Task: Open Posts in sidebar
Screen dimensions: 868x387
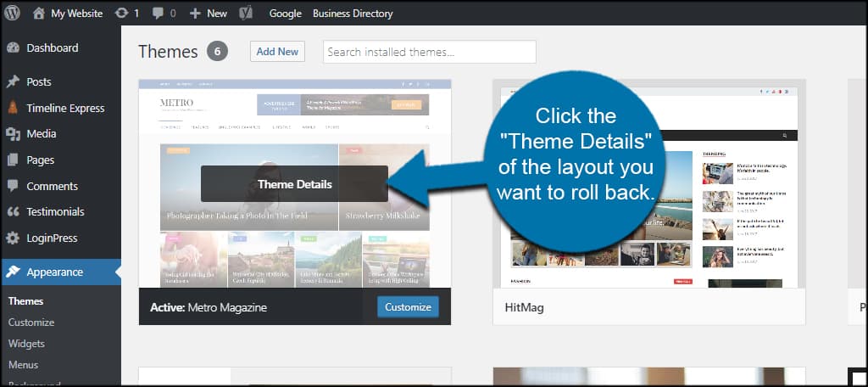Action: tap(39, 82)
